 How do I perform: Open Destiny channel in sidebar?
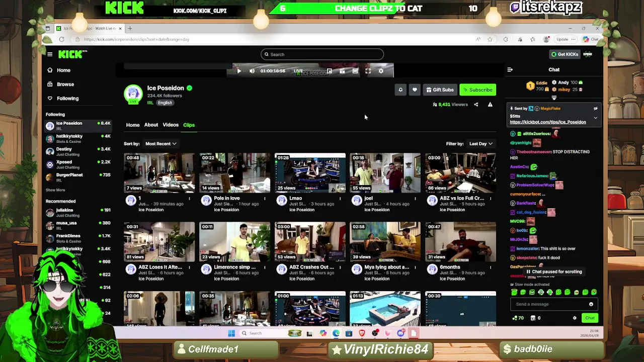[x=78, y=151]
